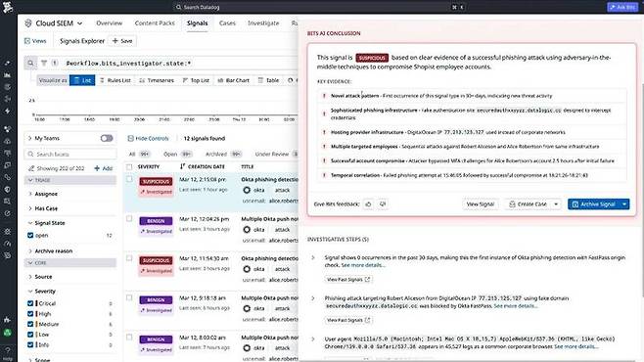Expand the first investigative step about 0 occurrences
This screenshot has height=362, width=644.
click(x=313, y=257)
